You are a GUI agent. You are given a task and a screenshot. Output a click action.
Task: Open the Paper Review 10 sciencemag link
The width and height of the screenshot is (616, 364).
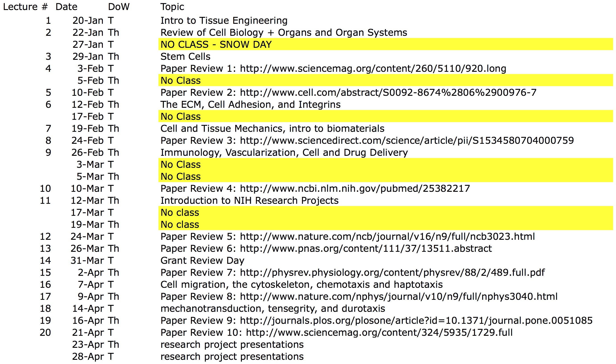[379, 333]
